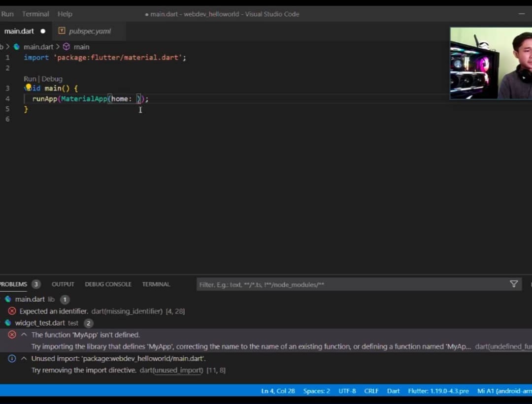Collapse the 'Unused import' info details

click(24, 358)
